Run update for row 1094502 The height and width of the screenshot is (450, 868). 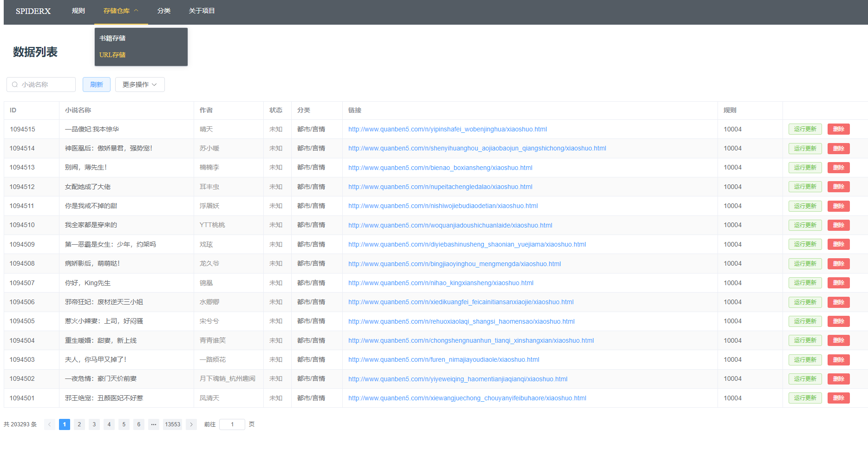(805, 379)
